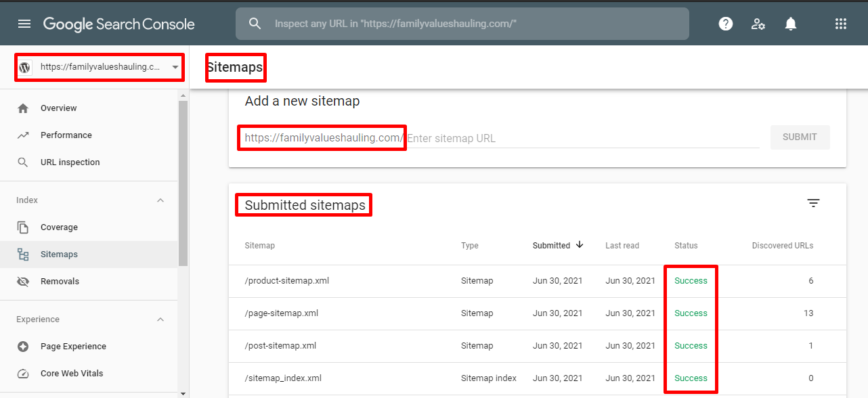Screen dimensions: 868x398
Task: Open the Core Web Vitals icon
Action: pyautogui.click(x=22, y=373)
